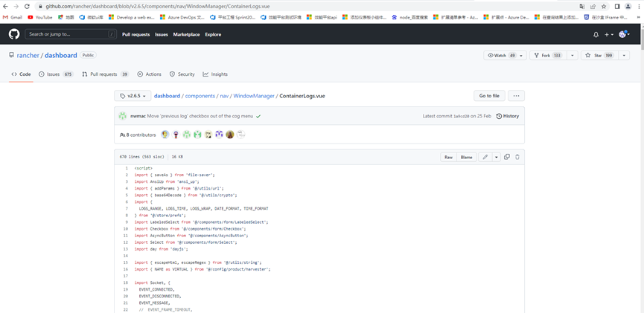
Task: Open the Gmail bookmark
Action: 13,17
